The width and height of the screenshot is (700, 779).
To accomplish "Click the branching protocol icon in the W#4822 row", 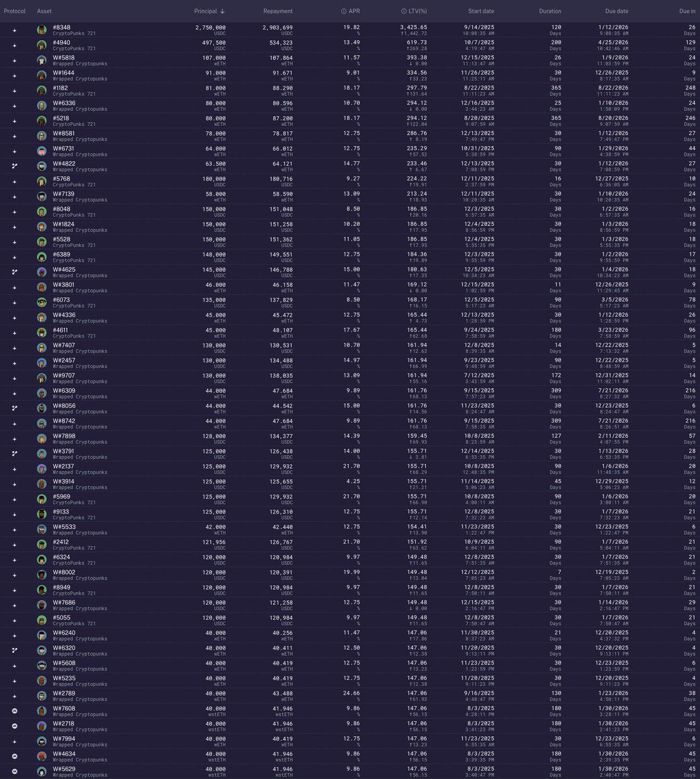I will [15, 166].
